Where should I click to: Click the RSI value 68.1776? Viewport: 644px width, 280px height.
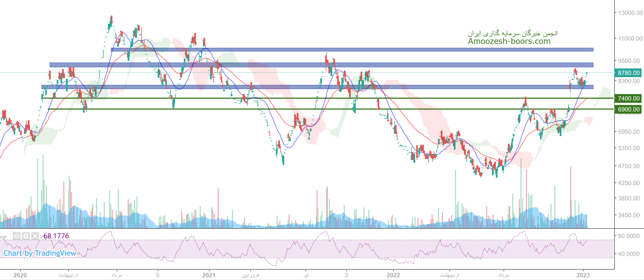[56, 236]
